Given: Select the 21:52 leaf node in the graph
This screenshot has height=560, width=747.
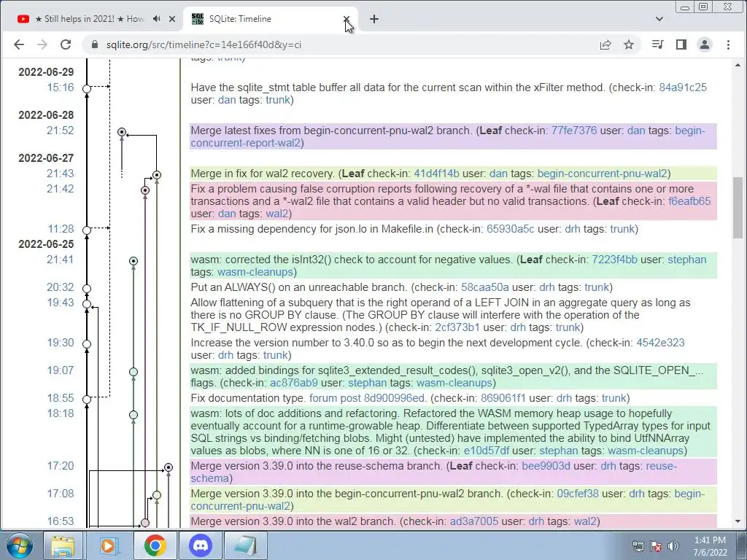Looking at the screenshot, I should 122,132.
